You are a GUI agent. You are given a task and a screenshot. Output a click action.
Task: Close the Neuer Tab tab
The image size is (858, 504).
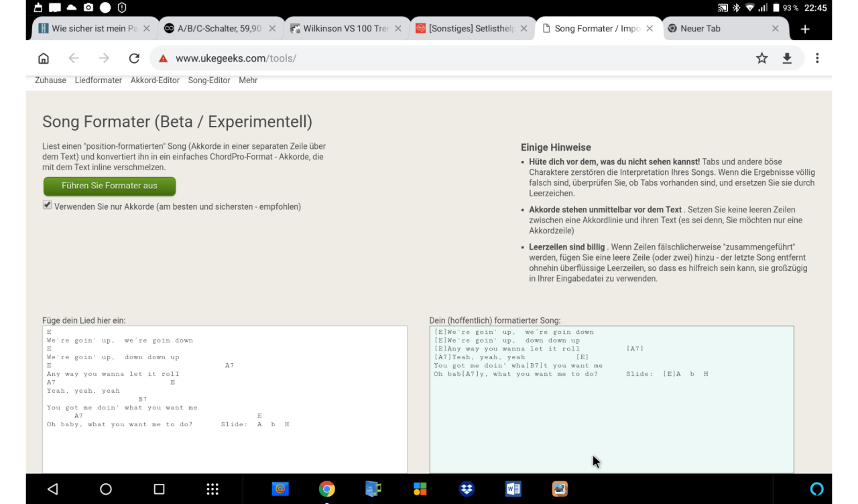pyautogui.click(x=776, y=29)
